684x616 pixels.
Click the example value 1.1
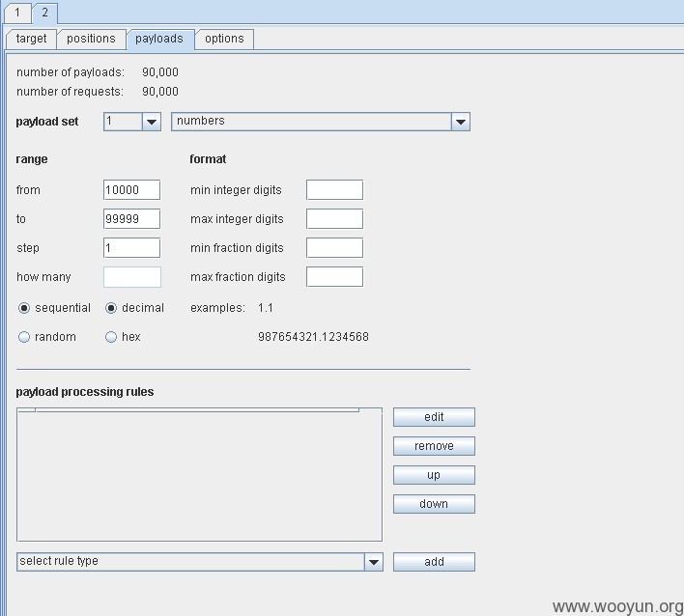[x=266, y=308]
